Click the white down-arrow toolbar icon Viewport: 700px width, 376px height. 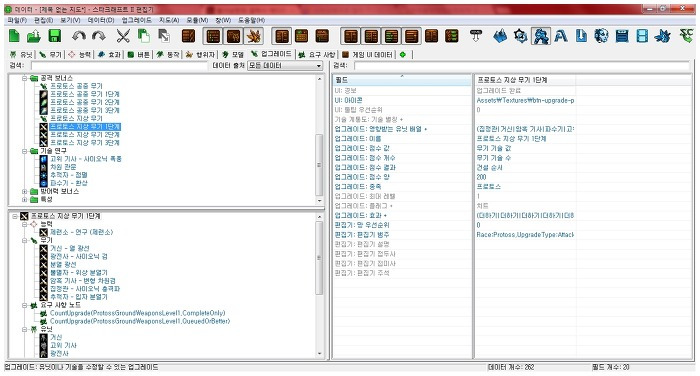pos(476,36)
